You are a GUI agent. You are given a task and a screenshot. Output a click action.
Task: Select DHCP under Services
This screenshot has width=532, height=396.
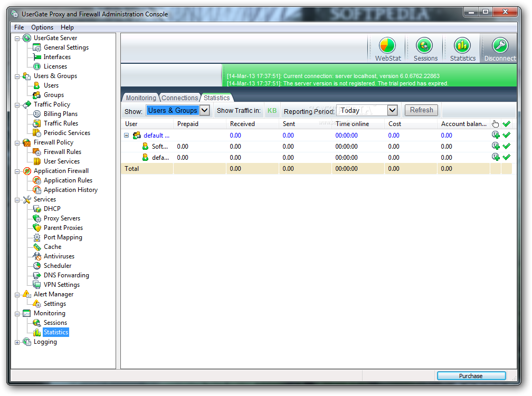click(52, 209)
